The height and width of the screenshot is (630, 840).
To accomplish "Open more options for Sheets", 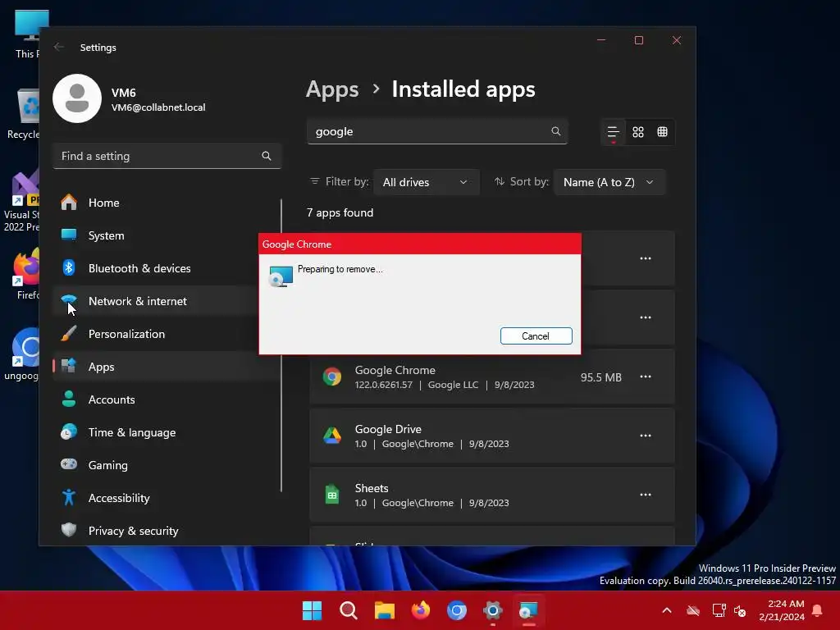I will coord(645,495).
